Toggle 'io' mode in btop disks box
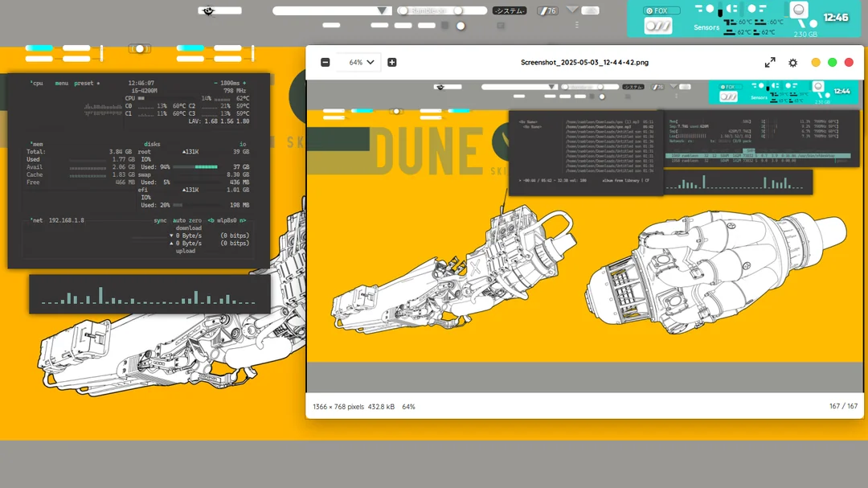The width and height of the screenshot is (868, 488). point(243,144)
